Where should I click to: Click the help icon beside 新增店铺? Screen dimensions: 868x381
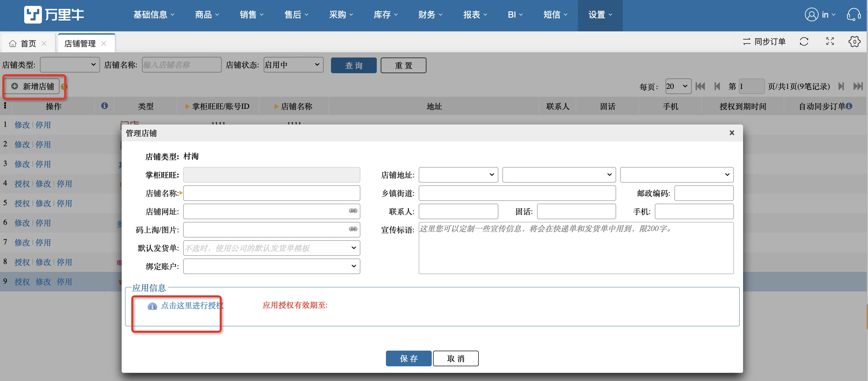pyautogui.click(x=64, y=87)
